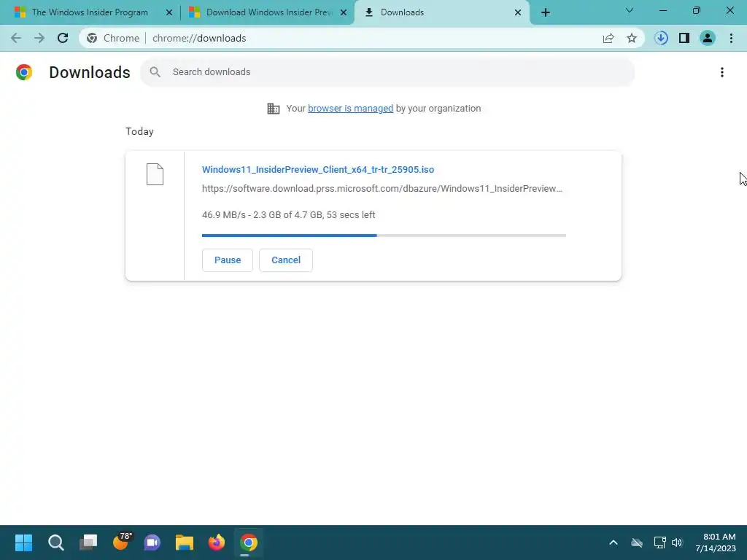The width and height of the screenshot is (747, 560).
Task: Open the weather widget showing 78°
Action: [x=121, y=542]
